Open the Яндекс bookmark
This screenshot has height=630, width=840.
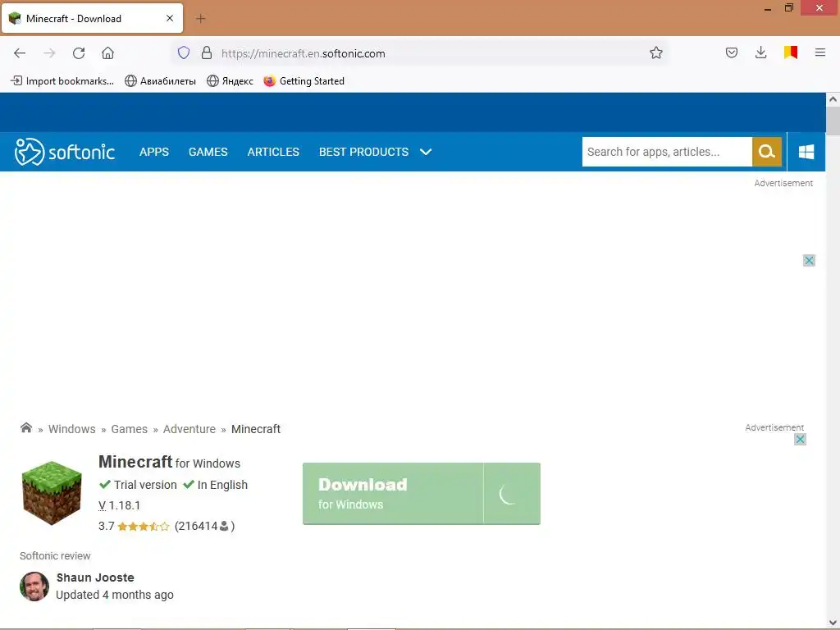pyautogui.click(x=230, y=81)
